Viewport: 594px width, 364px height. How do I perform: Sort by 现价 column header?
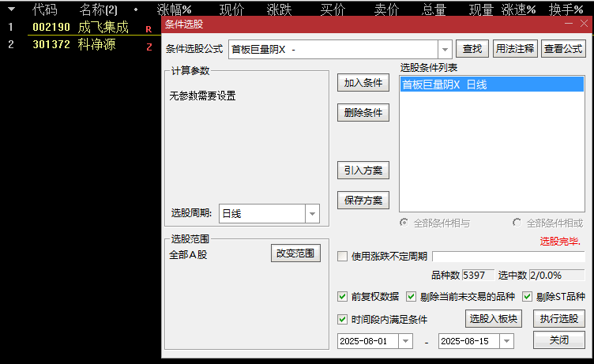pyautogui.click(x=232, y=9)
